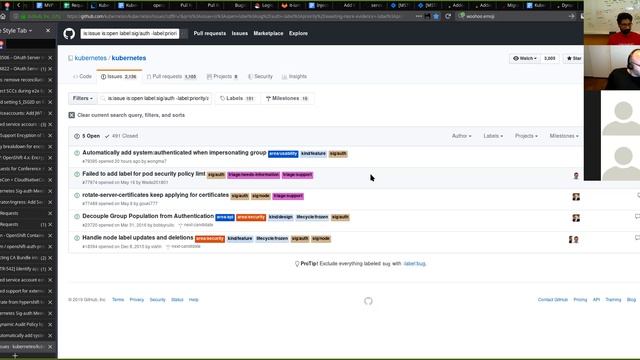Close the Tree Style Tab sidebar
Image resolution: width=640 pixels, height=360 pixels.
[48, 31]
